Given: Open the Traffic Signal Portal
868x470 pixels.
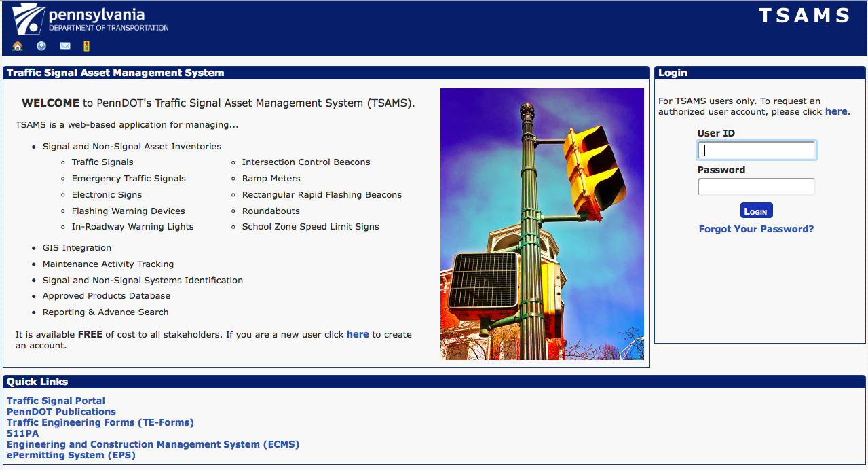Looking at the screenshot, I should pyautogui.click(x=55, y=401).
